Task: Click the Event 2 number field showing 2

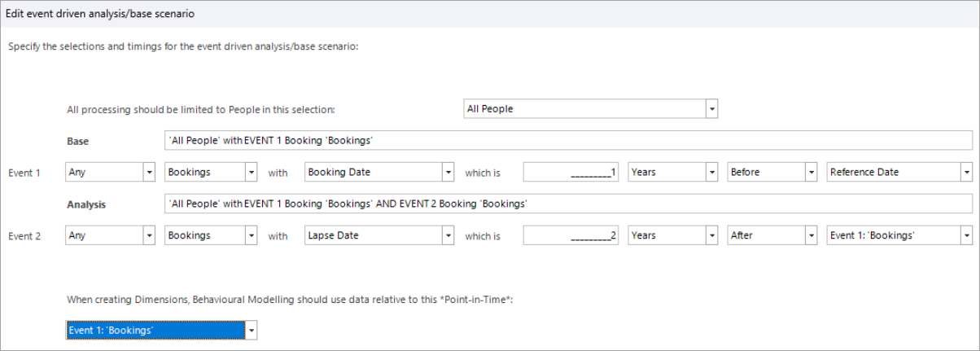Action: 571,236
